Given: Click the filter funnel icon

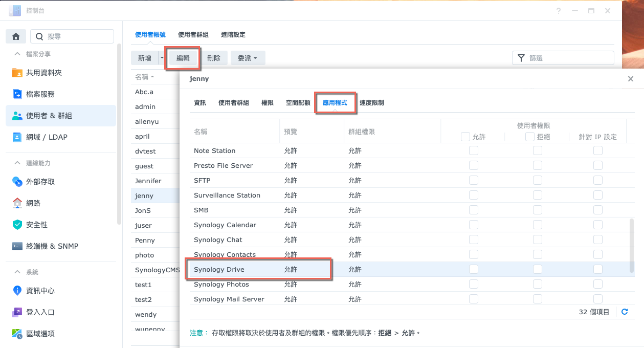Looking at the screenshot, I should point(521,58).
